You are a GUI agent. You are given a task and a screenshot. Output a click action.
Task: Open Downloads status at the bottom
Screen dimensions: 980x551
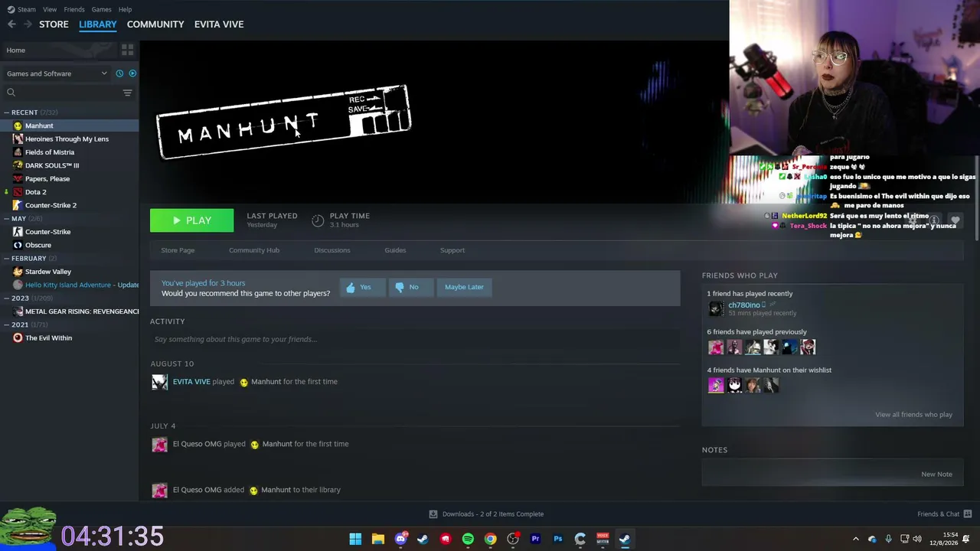coord(486,514)
